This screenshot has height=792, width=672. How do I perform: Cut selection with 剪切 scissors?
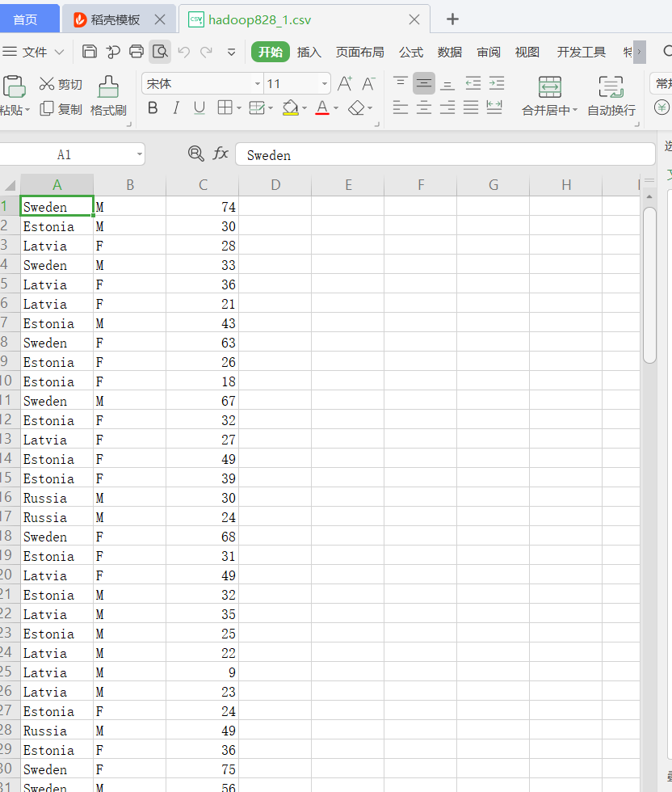[x=61, y=84]
